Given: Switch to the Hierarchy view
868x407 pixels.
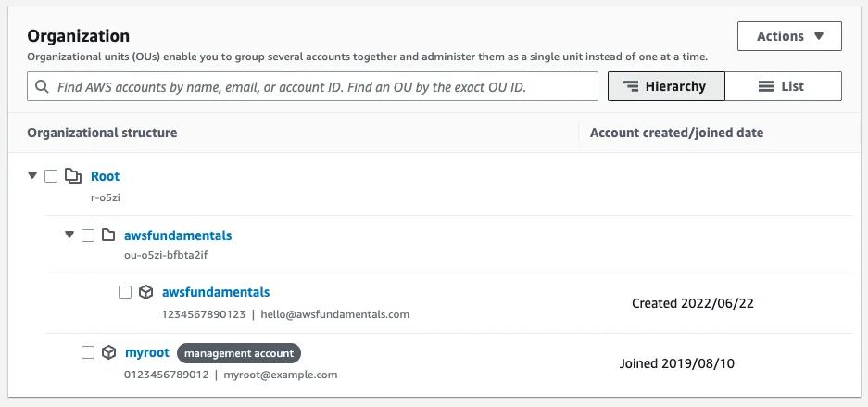Looking at the screenshot, I should click(x=665, y=86).
